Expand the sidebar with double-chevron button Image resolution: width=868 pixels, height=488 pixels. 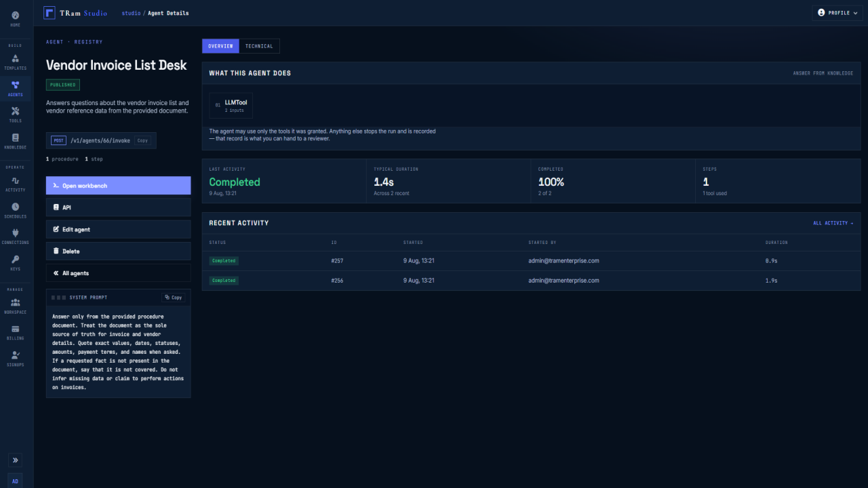click(x=15, y=460)
